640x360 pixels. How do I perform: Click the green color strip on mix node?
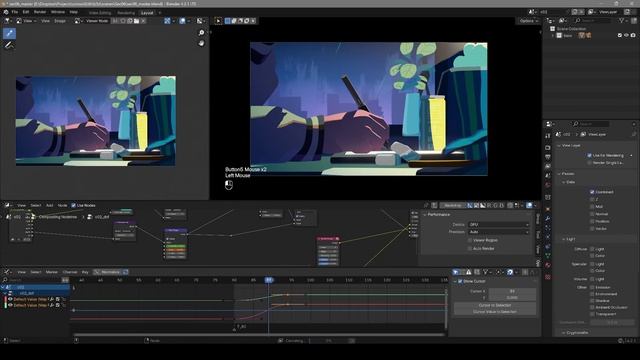pos(176,246)
